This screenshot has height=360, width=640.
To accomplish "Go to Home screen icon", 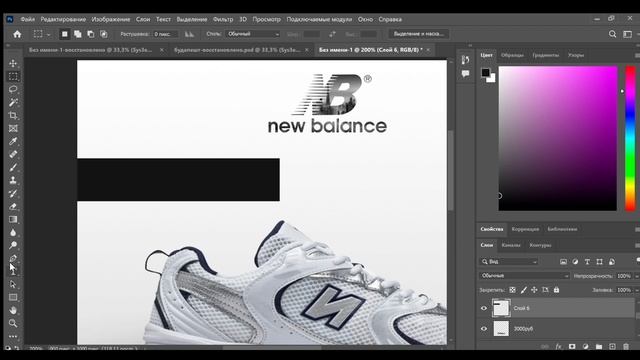I will (x=17, y=34).
